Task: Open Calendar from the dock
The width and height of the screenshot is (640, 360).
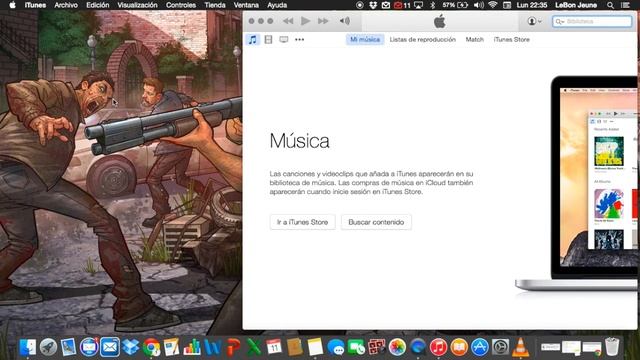Action: [274, 347]
